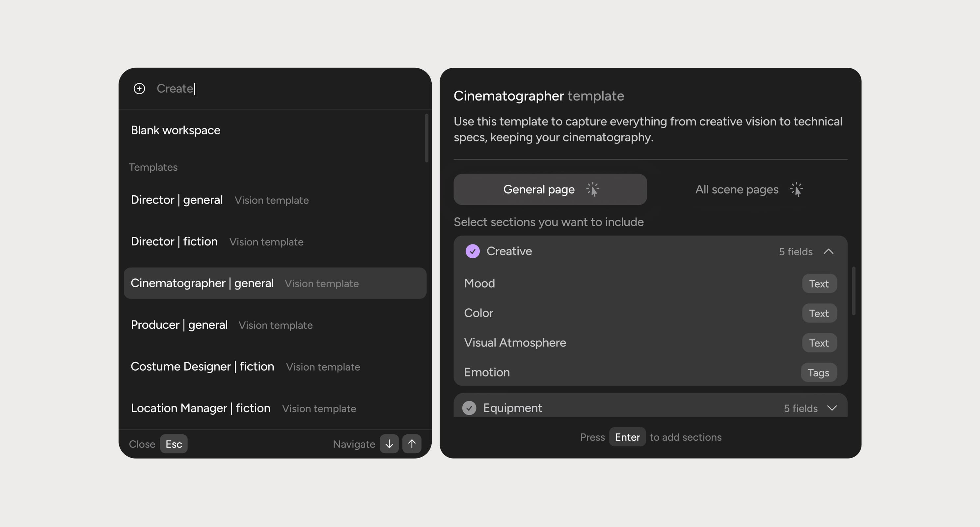This screenshot has height=527, width=980.
Task: Click the cursor icon beside General page
Action: (593, 189)
